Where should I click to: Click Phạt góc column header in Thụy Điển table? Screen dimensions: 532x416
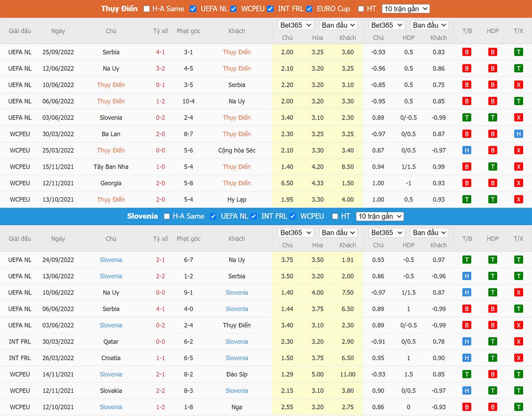coord(188,31)
